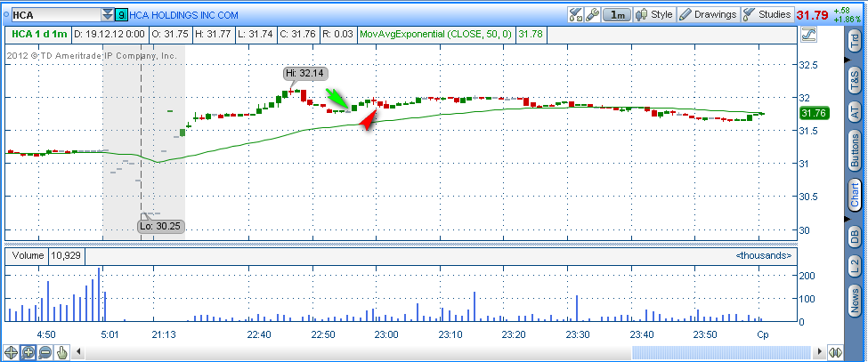Click the expand time axis arrows icon
Image resolution: width=868 pixels, height=362 pixels.
(x=835, y=351)
